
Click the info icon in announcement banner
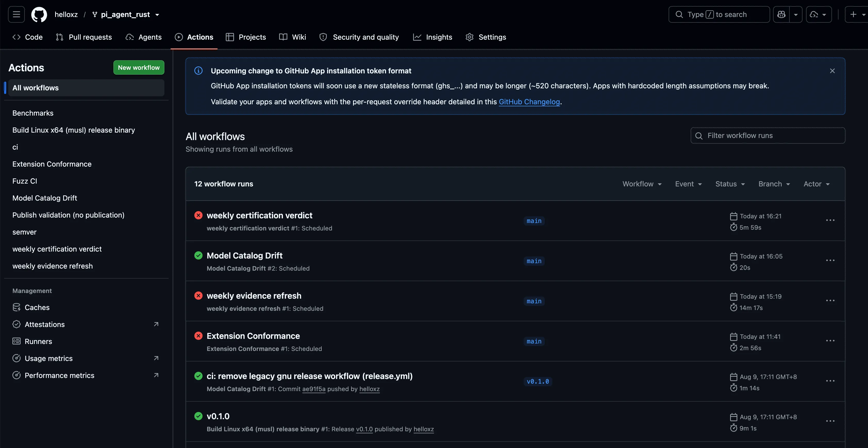(x=198, y=71)
